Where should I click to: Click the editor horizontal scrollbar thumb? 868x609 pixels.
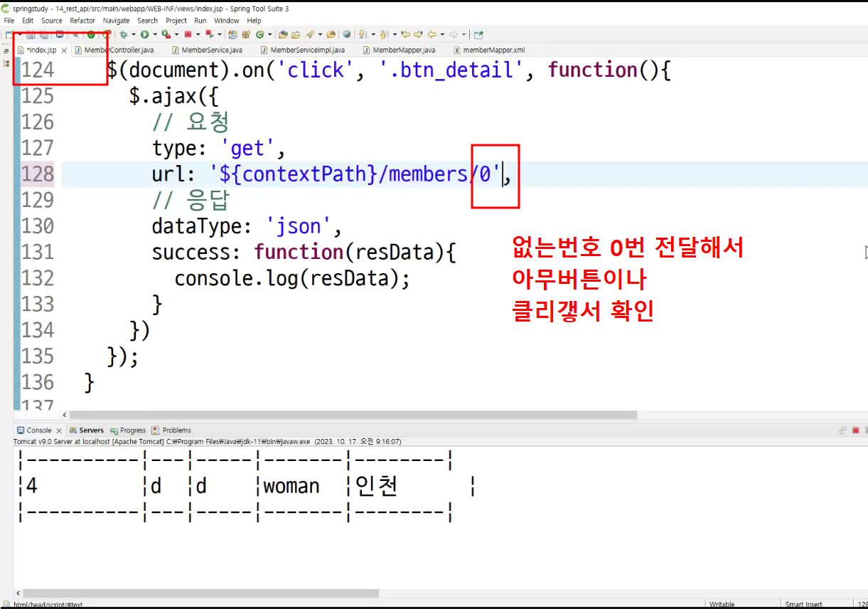point(353,415)
